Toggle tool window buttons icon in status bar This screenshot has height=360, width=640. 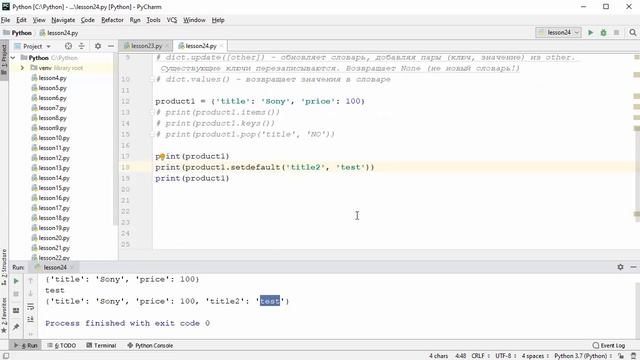[x=6, y=356]
